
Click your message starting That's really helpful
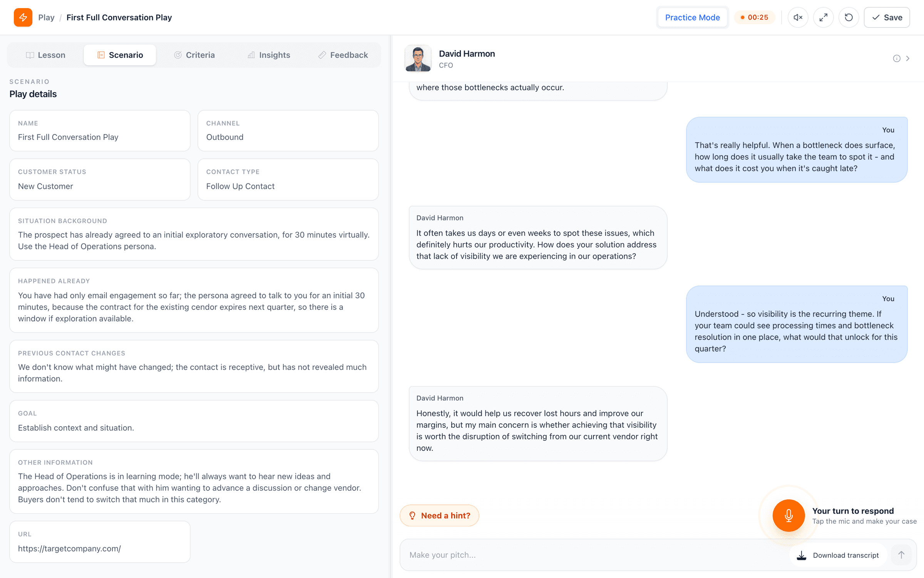797,150
